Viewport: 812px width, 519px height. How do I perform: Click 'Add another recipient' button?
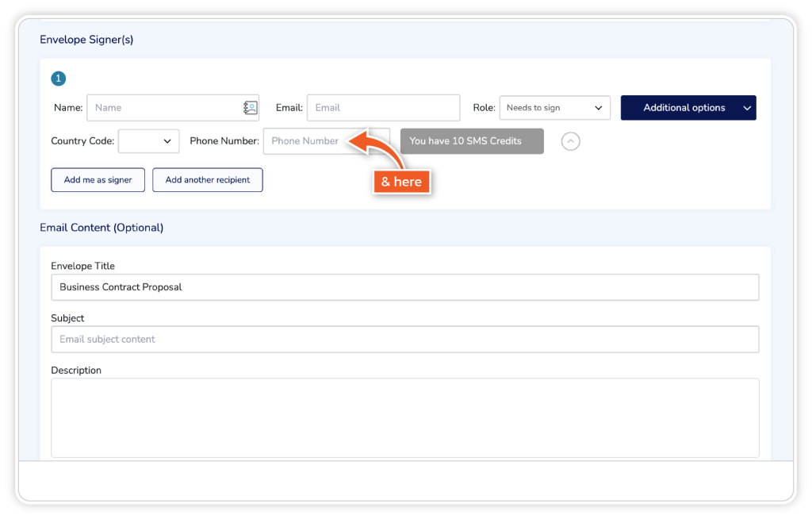coord(207,180)
